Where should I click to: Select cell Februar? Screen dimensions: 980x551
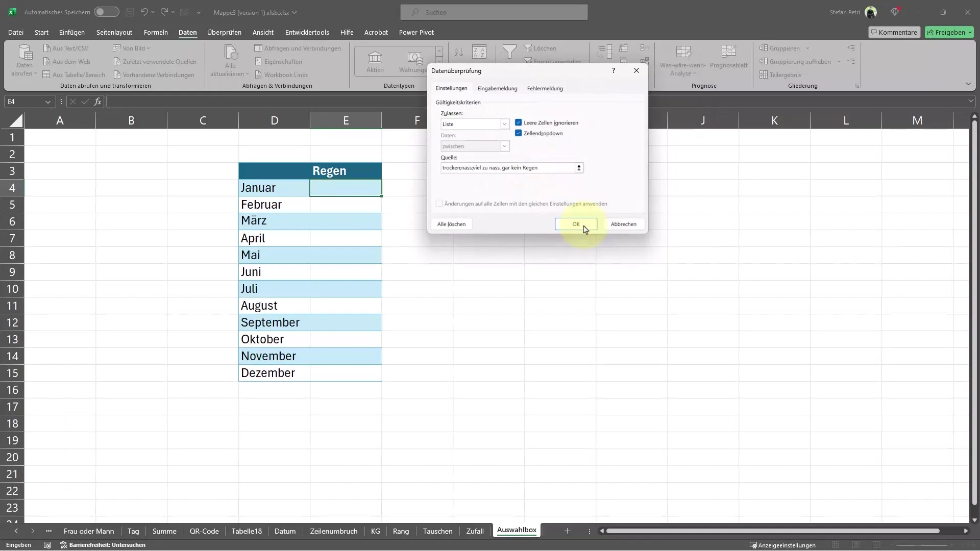274,205
